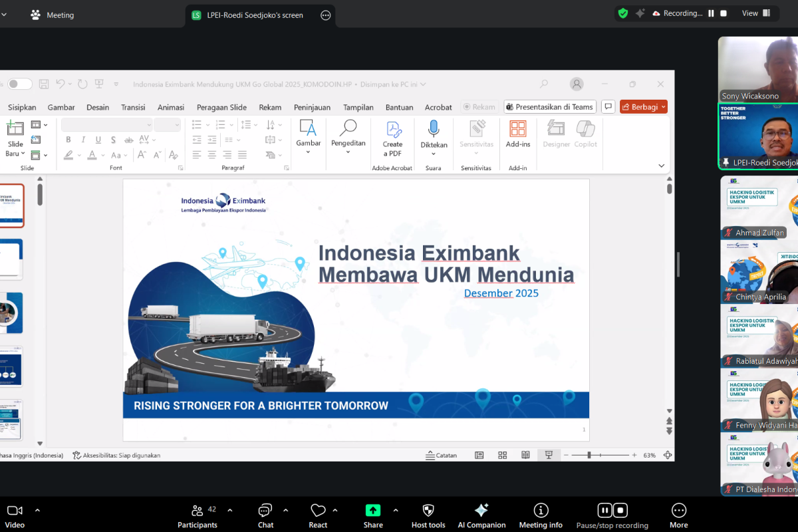798x532 pixels.
Task: Click the Underline formatting icon
Action: tap(98, 140)
